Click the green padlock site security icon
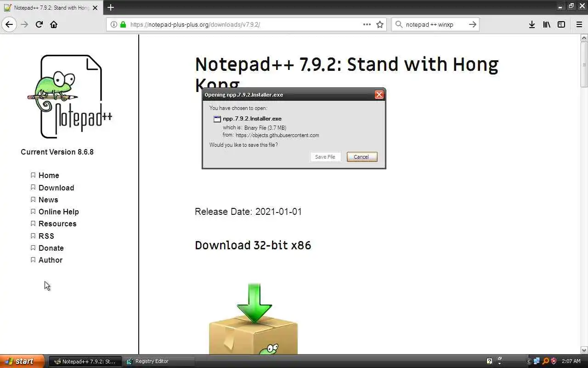Image resolution: width=588 pixels, height=368 pixels. pyautogui.click(x=123, y=24)
